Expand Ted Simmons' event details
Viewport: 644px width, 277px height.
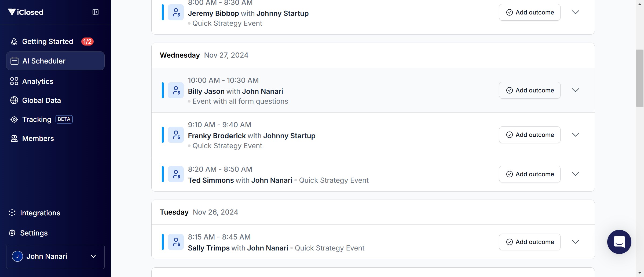(575, 174)
